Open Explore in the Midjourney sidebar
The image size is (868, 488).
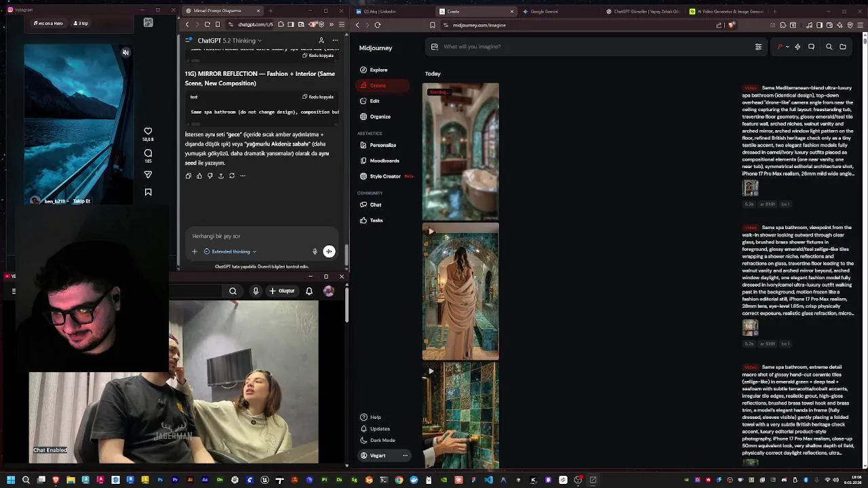tap(374, 70)
